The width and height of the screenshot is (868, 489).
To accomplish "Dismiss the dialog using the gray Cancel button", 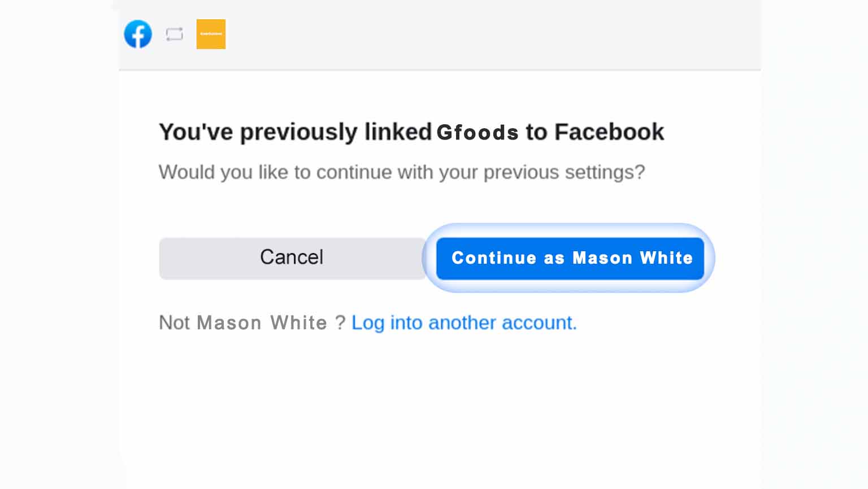I will point(292,258).
